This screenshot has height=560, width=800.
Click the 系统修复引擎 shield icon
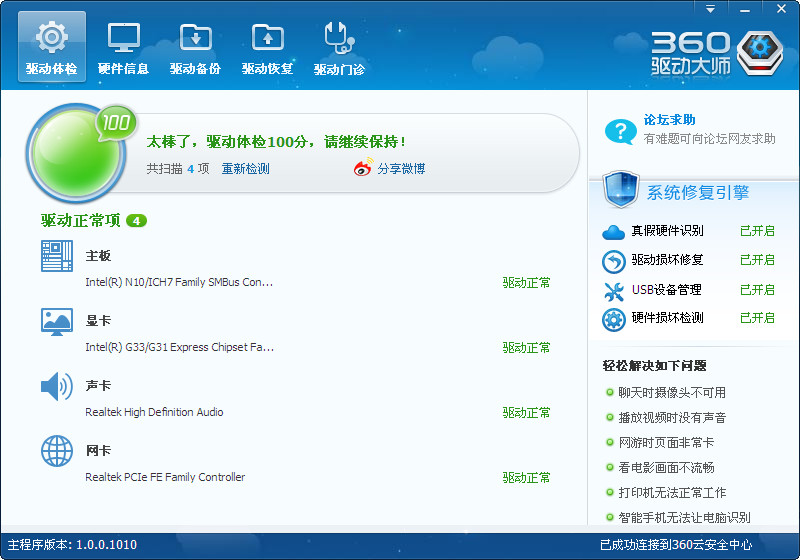point(620,189)
